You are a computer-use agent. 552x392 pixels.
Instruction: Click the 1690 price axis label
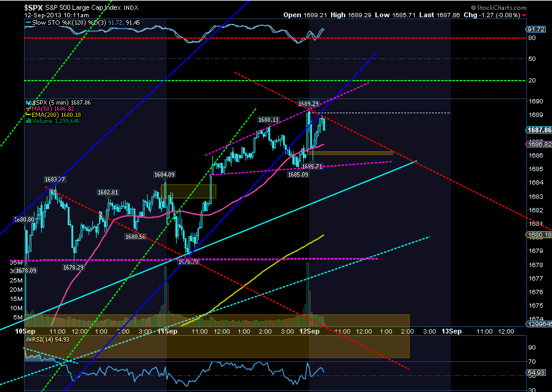(535, 102)
